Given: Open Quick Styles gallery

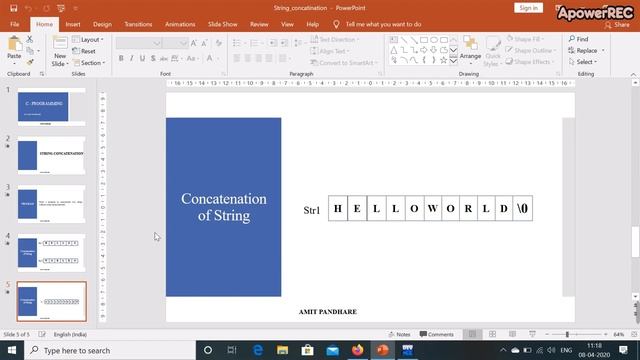Looking at the screenshot, I should pos(493,51).
